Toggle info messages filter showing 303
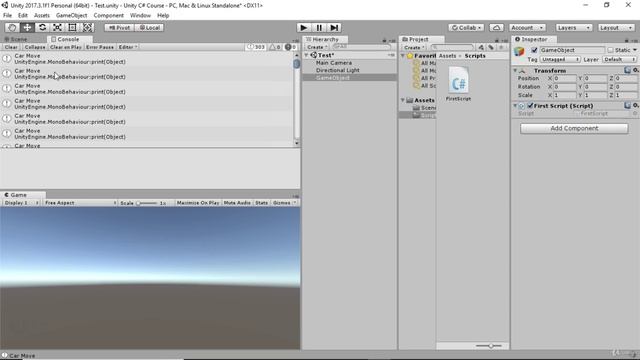 tap(256, 47)
